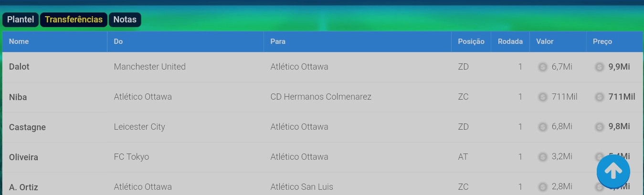
Task: Open player Dalot's name link
Action: (19, 67)
